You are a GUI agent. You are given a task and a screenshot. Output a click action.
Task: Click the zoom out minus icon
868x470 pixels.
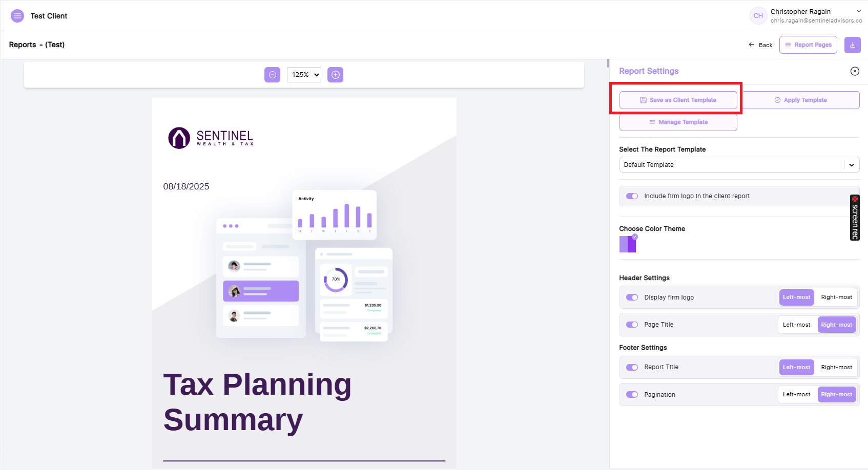(x=272, y=75)
